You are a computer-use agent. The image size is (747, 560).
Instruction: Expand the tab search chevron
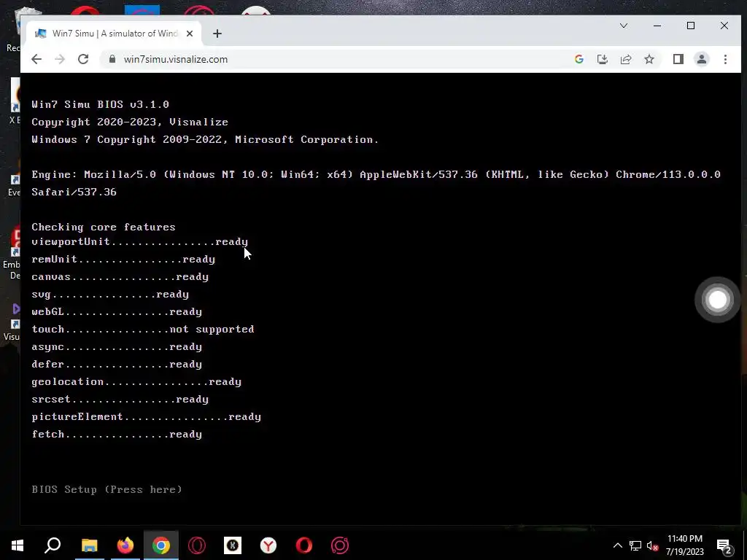click(623, 26)
